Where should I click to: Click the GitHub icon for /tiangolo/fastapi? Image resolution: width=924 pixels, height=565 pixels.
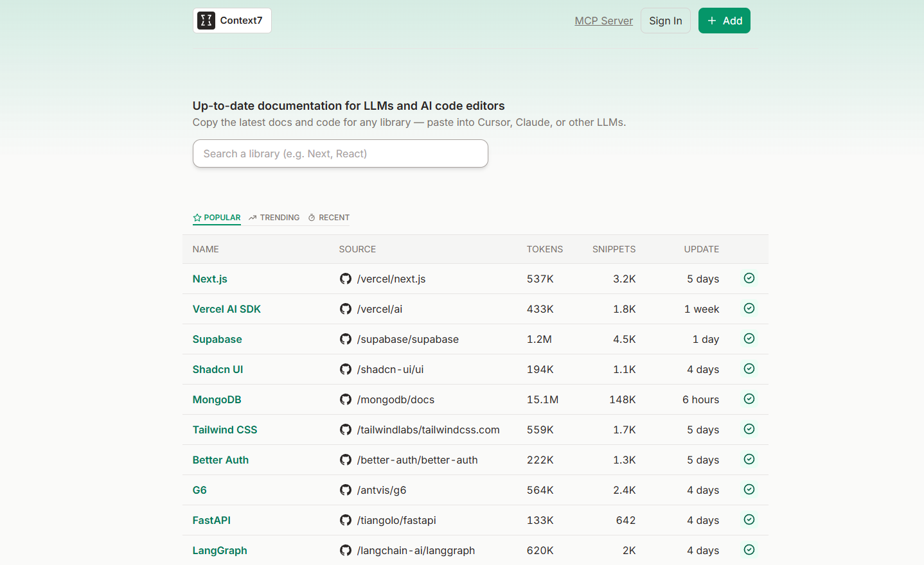click(x=346, y=520)
